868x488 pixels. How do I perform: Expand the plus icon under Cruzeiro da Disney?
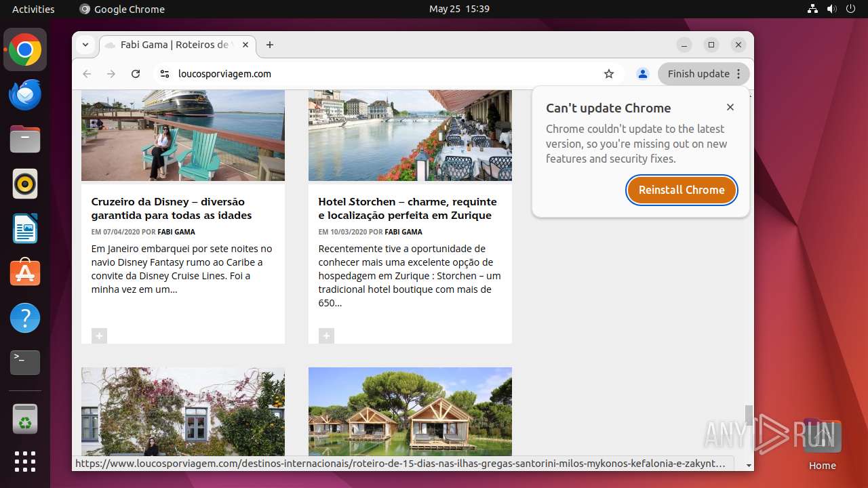[x=99, y=335]
